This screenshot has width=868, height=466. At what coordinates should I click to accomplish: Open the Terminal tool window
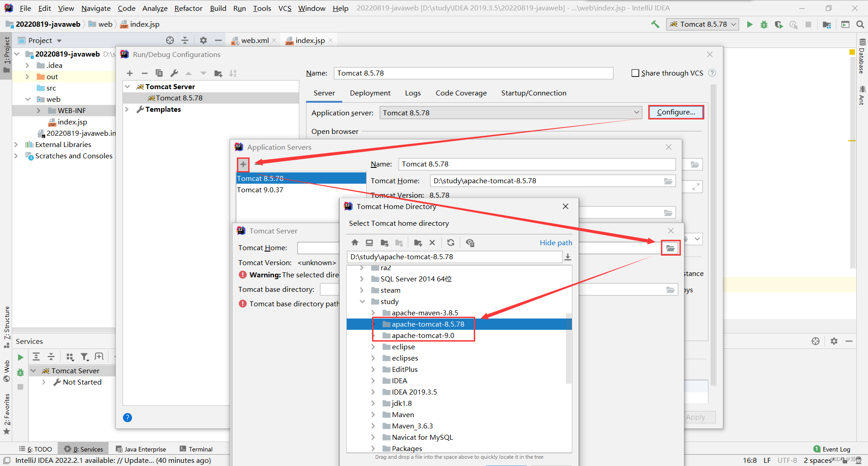(x=196, y=449)
